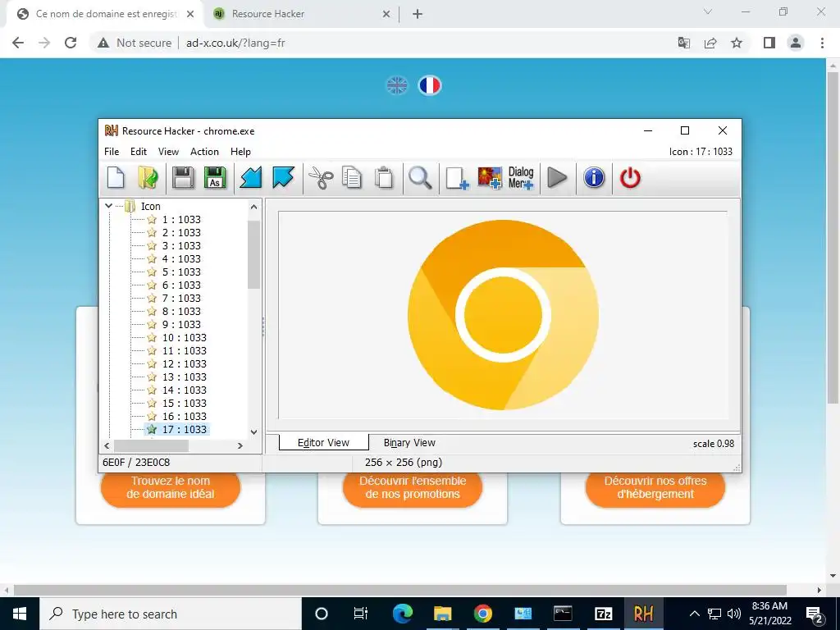This screenshot has height=630, width=840.
Task: Show hidden system tray icons
Action: click(x=694, y=614)
